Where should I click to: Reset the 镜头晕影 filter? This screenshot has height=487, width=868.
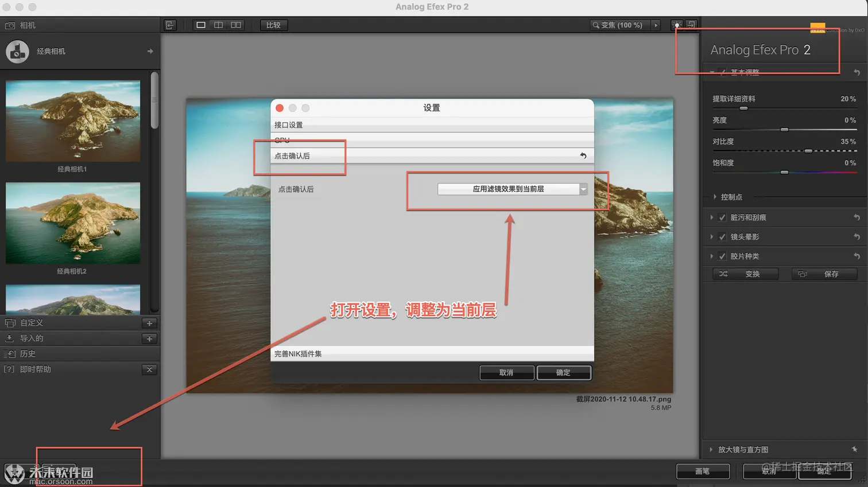(857, 237)
